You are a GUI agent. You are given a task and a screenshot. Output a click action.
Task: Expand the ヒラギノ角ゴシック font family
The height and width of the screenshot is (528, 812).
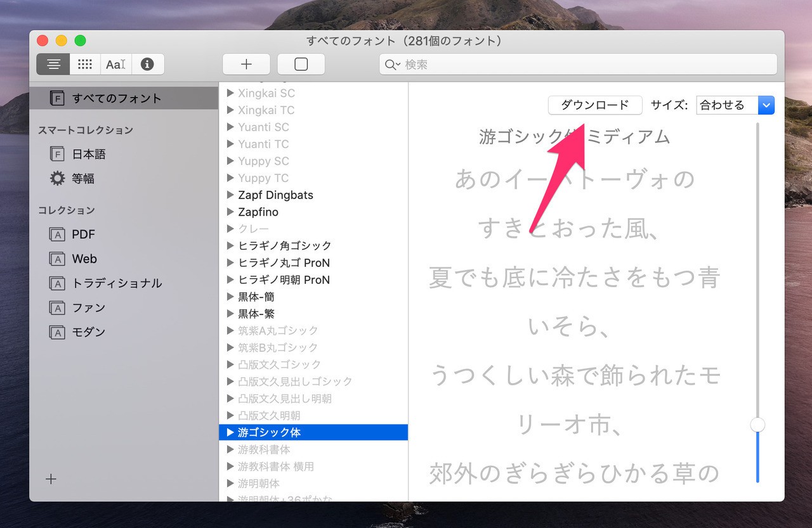[230, 245]
